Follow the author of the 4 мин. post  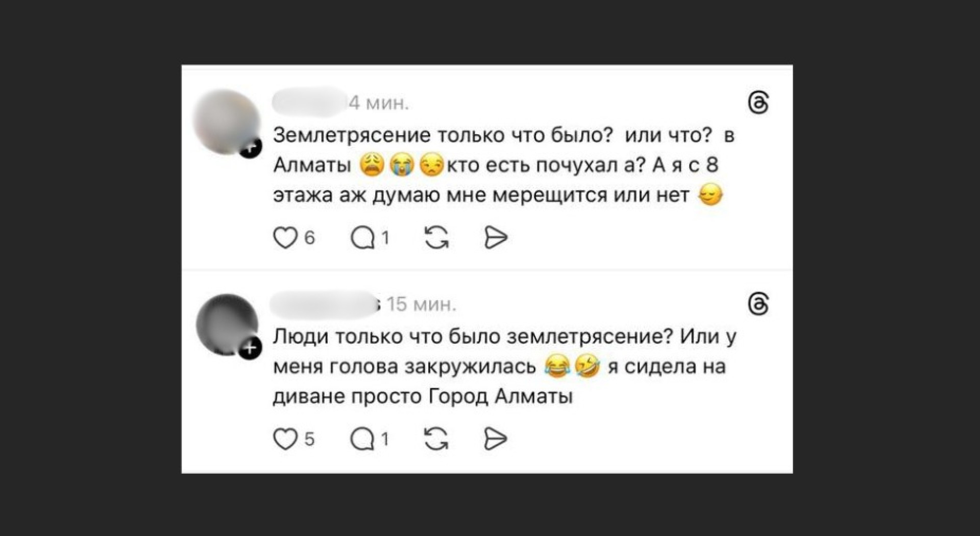coord(250,148)
